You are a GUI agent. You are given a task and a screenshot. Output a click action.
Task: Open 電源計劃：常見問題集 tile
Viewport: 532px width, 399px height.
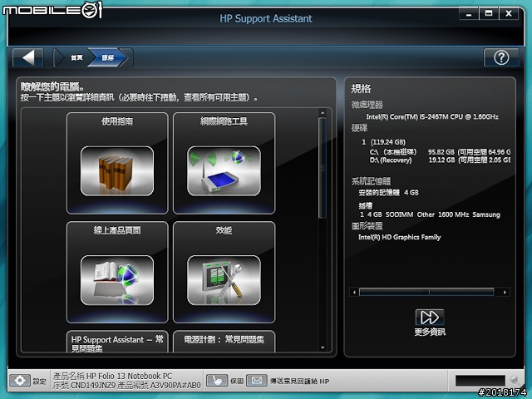pyautogui.click(x=224, y=342)
